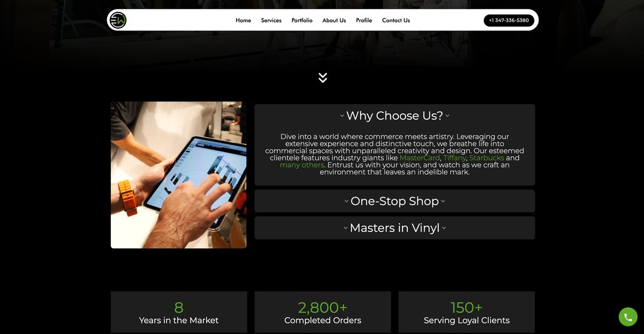
Task: Expand the One-Stop Shop section
Action: click(395, 201)
